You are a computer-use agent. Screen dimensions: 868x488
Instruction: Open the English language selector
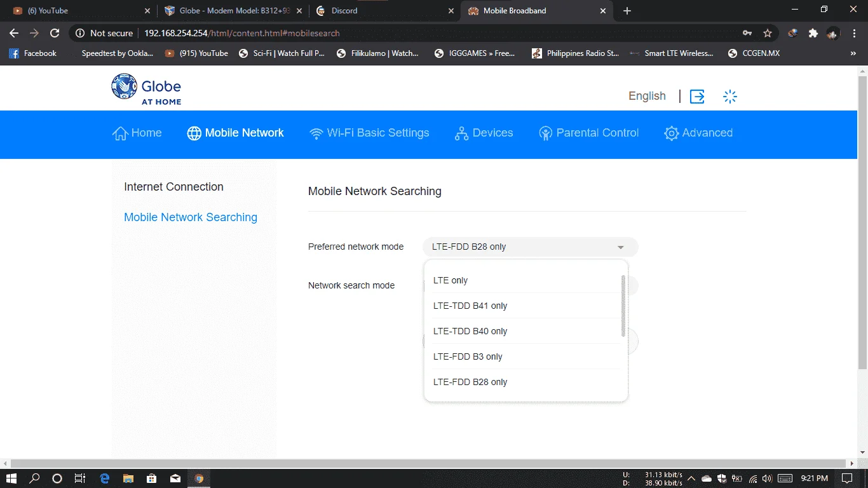(647, 96)
